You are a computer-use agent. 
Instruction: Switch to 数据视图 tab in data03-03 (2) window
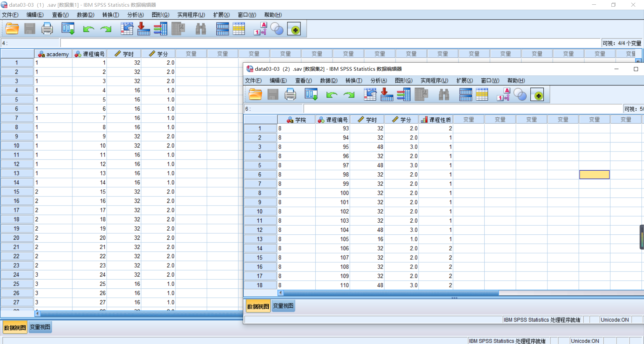[258, 306]
